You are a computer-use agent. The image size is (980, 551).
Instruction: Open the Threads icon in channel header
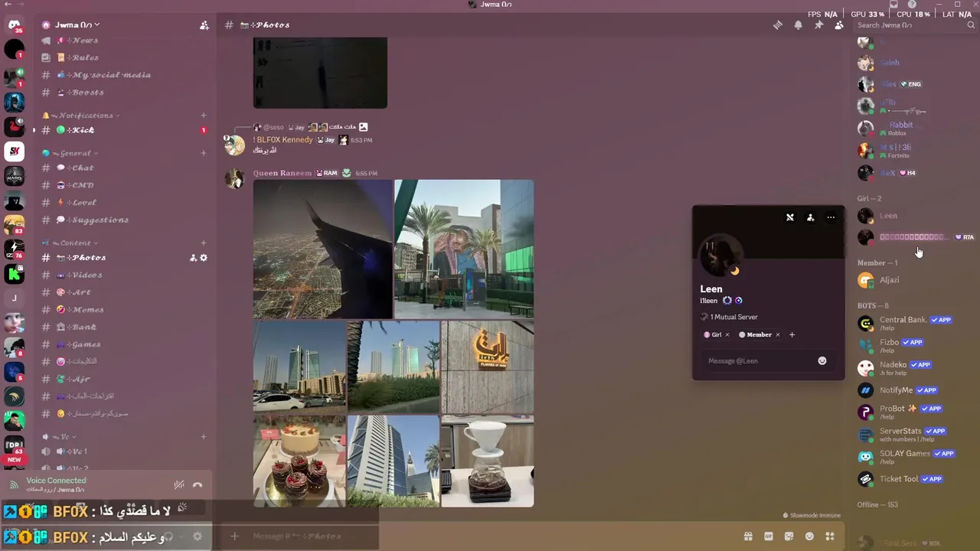(778, 25)
